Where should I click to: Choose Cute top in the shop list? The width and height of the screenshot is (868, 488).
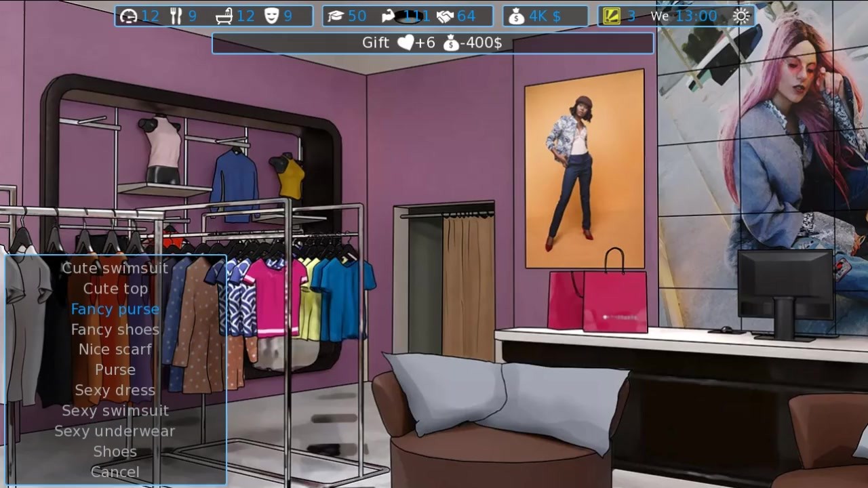coord(115,289)
